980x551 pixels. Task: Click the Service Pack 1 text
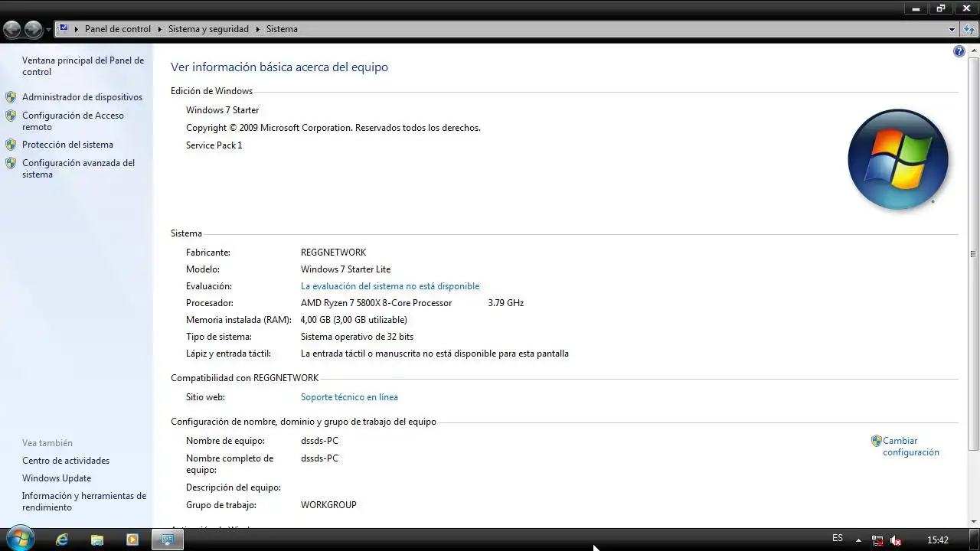pos(214,145)
